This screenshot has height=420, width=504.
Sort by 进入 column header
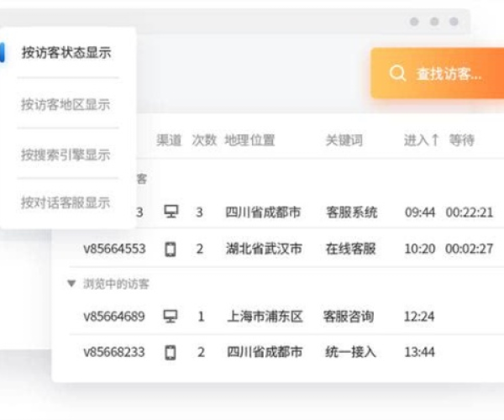coord(421,140)
